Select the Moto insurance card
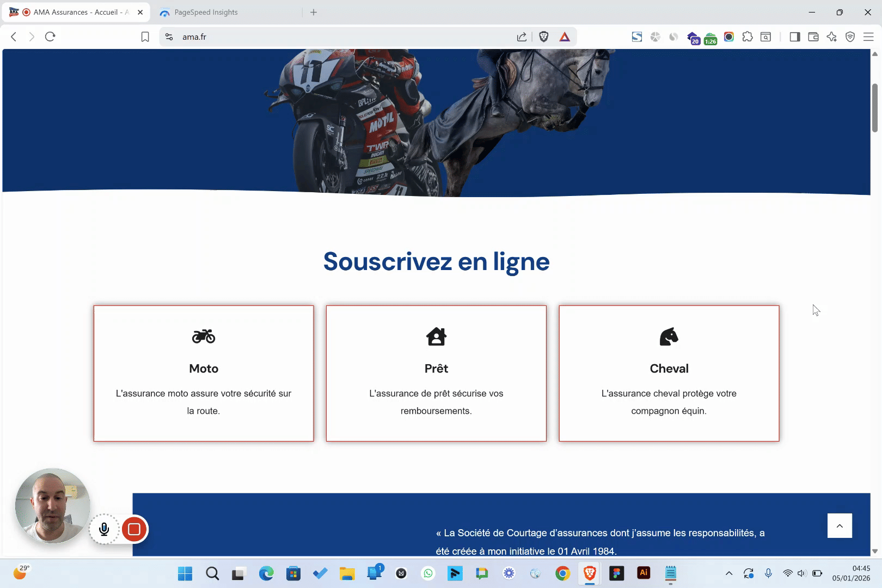Viewport: 882px width, 588px height. 204,373
